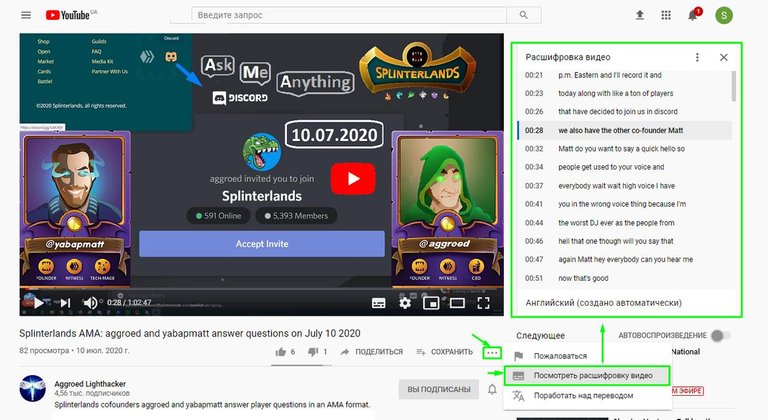Close the video transcript panel
Screen dimensions: 768x420
click(x=723, y=57)
